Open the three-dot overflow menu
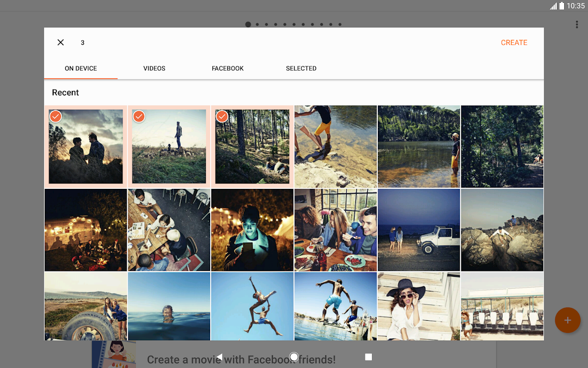 pyautogui.click(x=577, y=24)
